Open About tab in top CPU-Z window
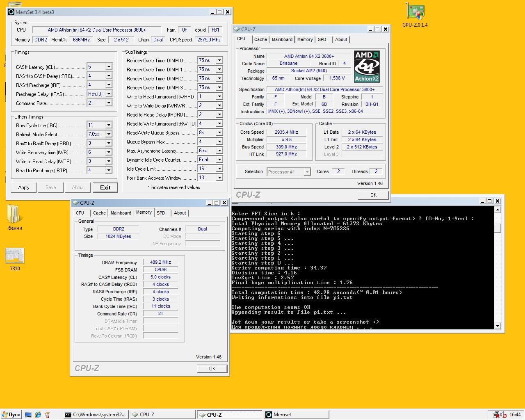 click(x=341, y=39)
